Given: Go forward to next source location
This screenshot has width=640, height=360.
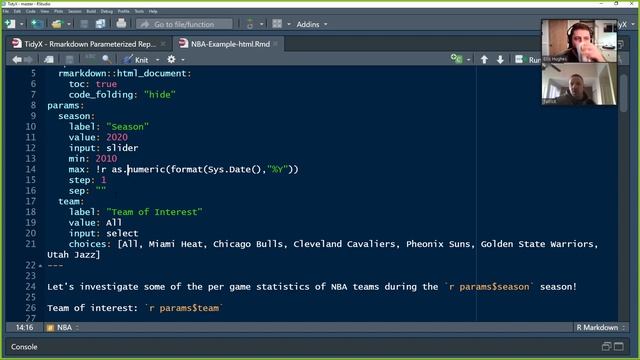Looking at the screenshot, I should pos(28,60).
